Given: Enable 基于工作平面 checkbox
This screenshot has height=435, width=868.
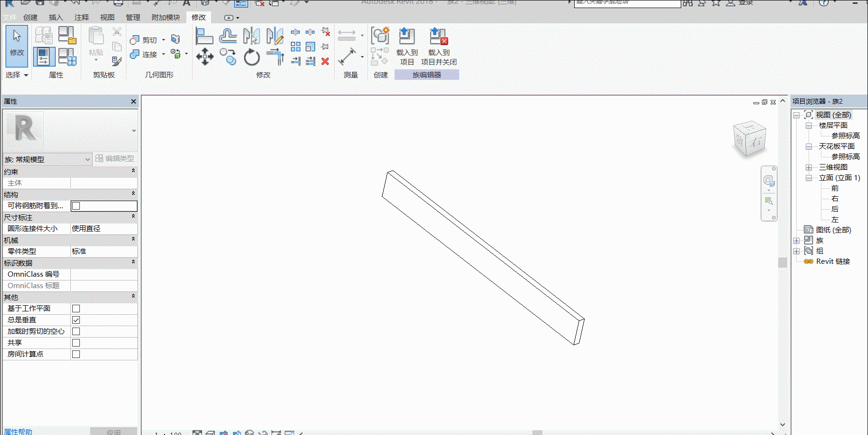Looking at the screenshot, I should point(76,309).
